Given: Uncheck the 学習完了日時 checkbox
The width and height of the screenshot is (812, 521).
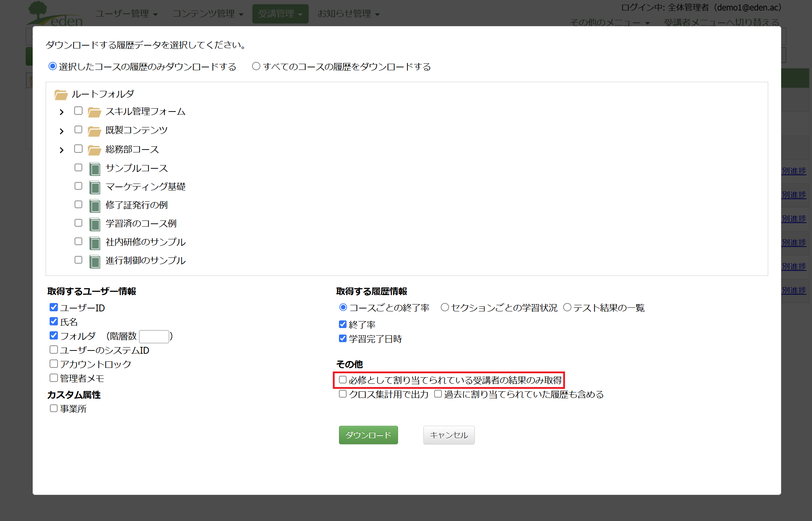Looking at the screenshot, I should 343,339.
